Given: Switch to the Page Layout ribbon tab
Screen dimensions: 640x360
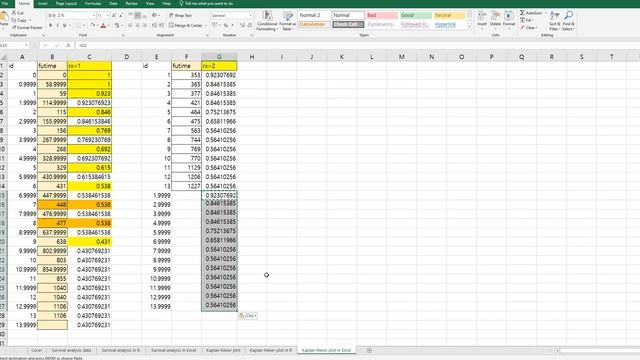Looking at the screenshot, I should point(66,3).
